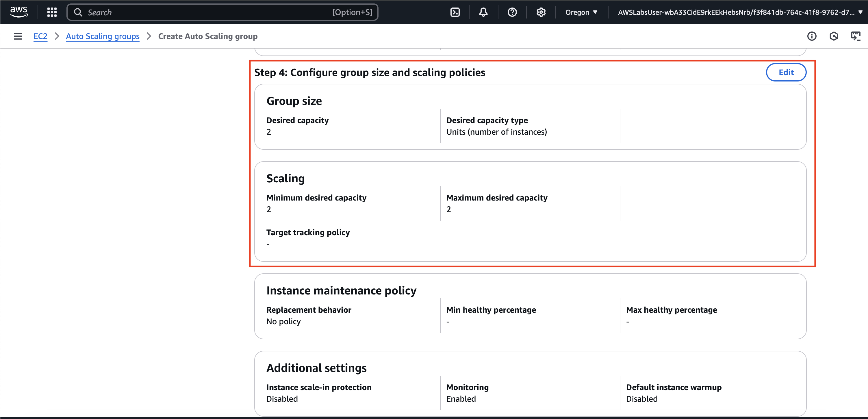The height and width of the screenshot is (419, 868).
Task: Click the Step 4 section heading
Action: click(369, 72)
